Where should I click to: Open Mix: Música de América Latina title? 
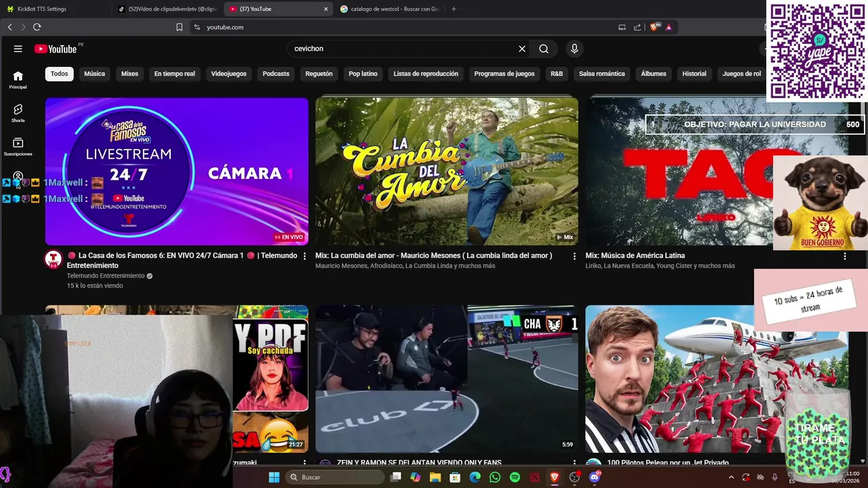635,256
